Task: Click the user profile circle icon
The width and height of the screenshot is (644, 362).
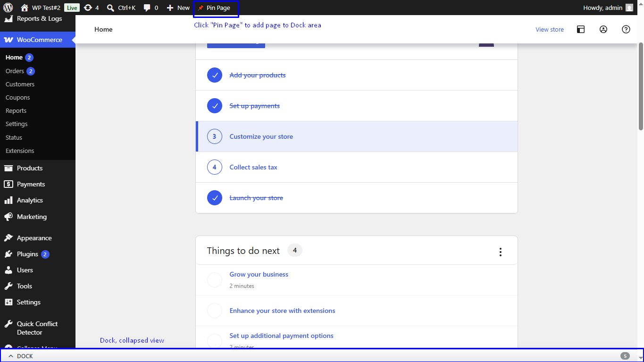Action: [x=603, y=29]
